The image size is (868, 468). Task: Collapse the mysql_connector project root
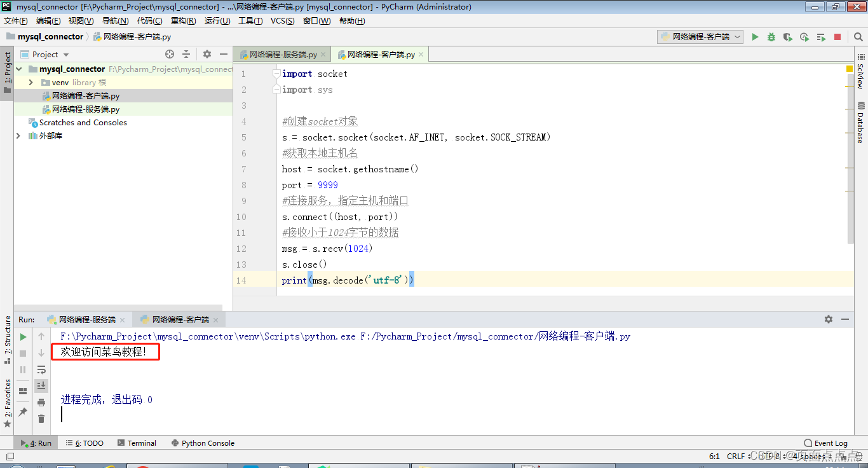click(x=19, y=69)
